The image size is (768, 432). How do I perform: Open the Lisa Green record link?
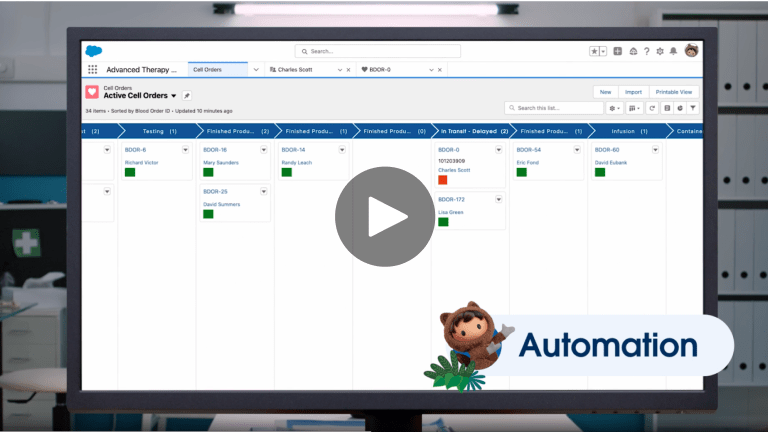(449, 212)
